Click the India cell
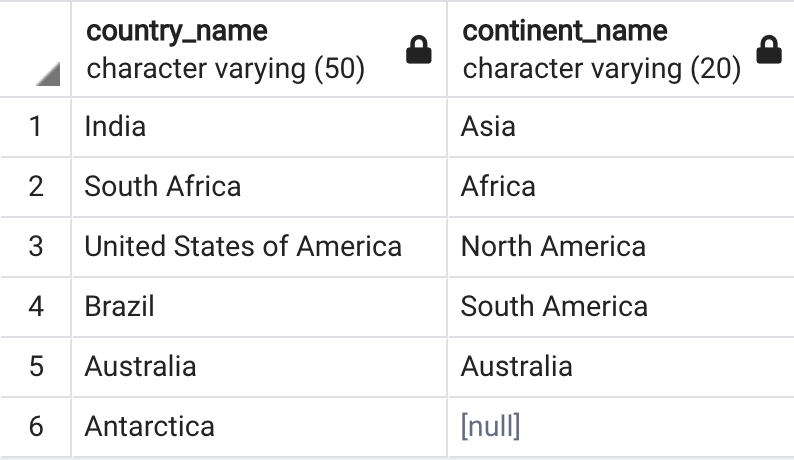 (259, 127)
